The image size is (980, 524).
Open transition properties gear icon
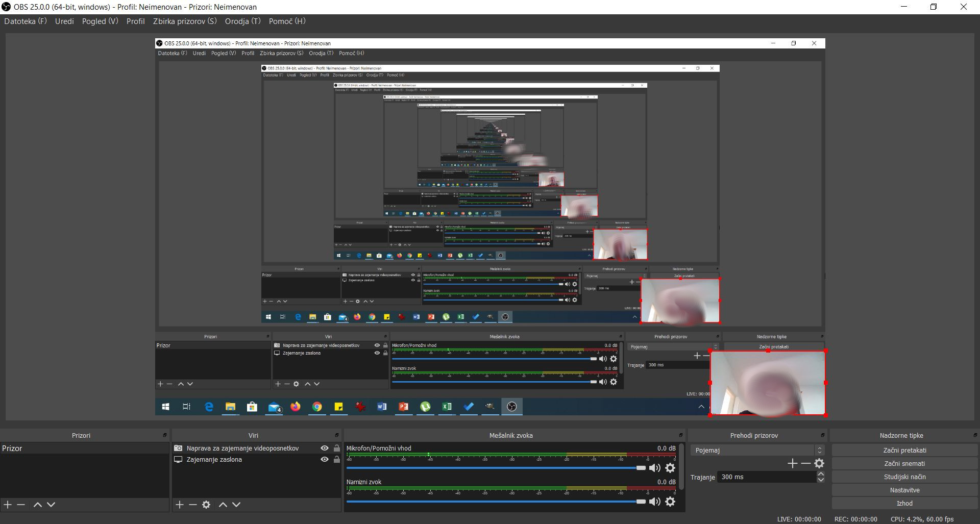tap(819, 463)
